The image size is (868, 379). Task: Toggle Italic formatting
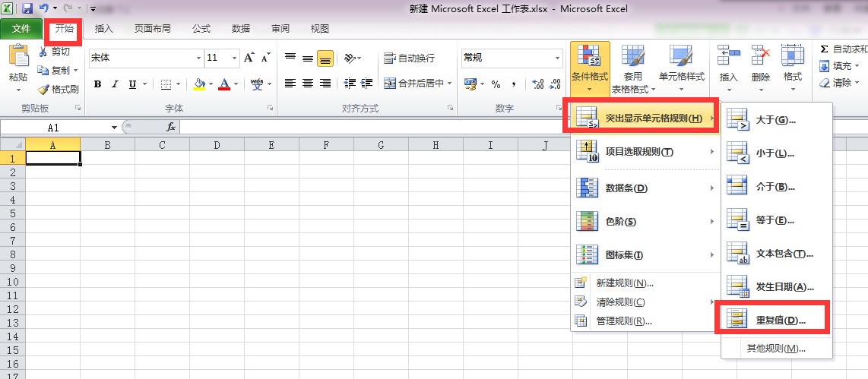[115, 84]
